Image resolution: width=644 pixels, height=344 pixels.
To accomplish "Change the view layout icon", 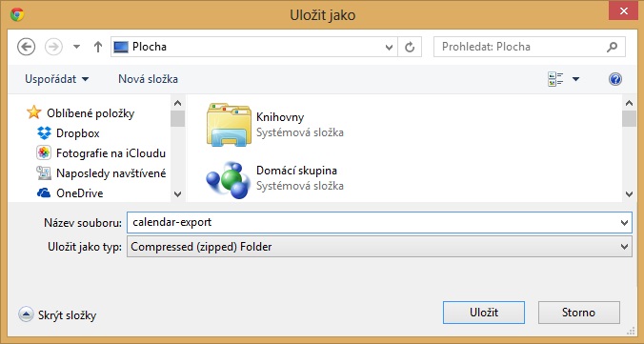I will [x=555, y=79].
